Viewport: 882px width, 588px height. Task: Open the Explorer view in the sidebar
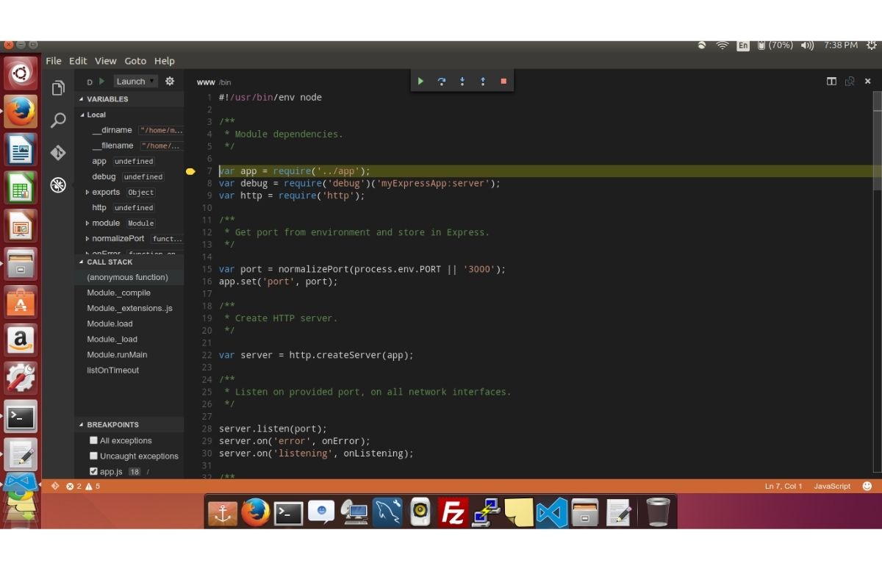[58, 88]
